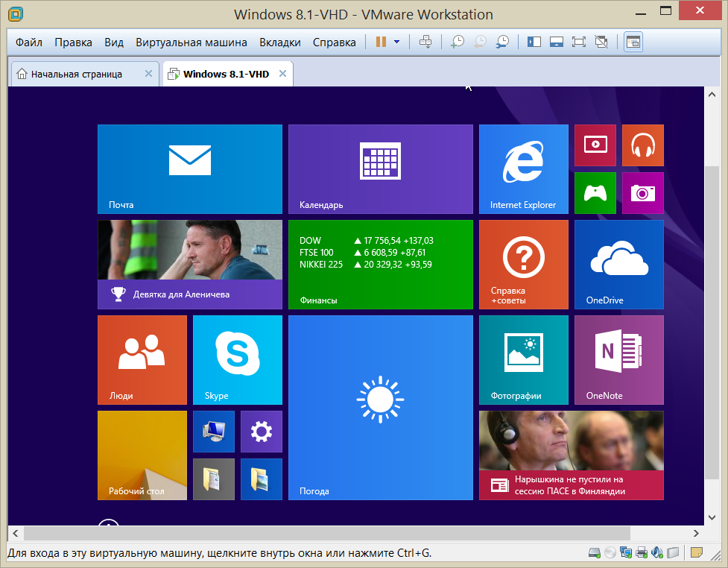Screen dimensions: 728x568
Task: Open the Погода weather tile
Action: click(381, 408)
